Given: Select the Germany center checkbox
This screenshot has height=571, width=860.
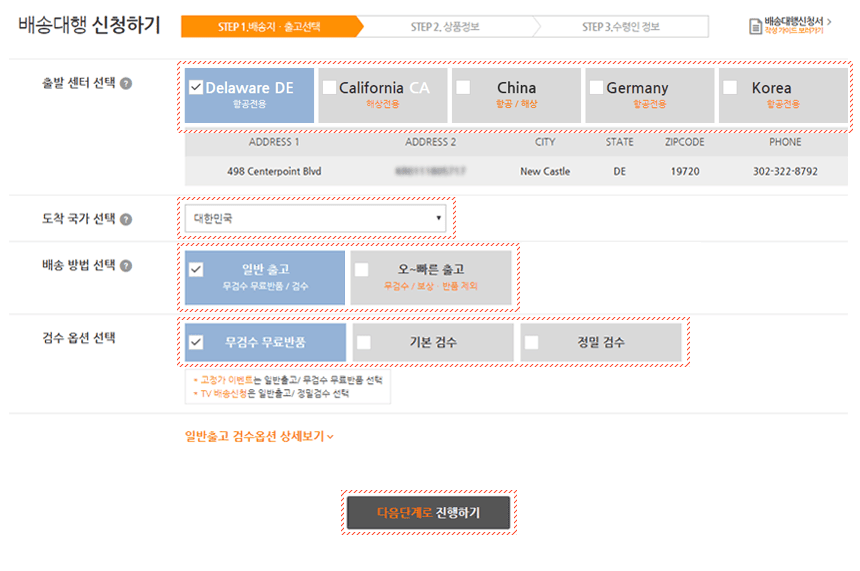Looking at the screenshot, I should (596, 88).
